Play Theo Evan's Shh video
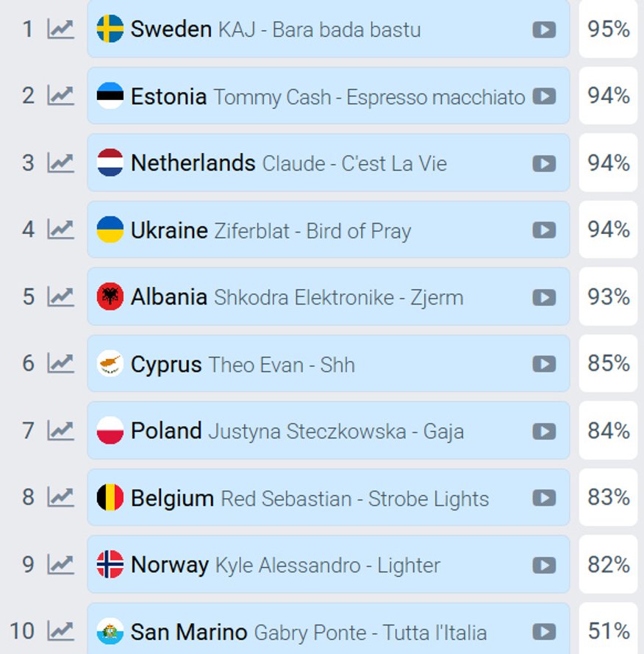The height and width of the screenshot is (654, 644). [544, 364]
